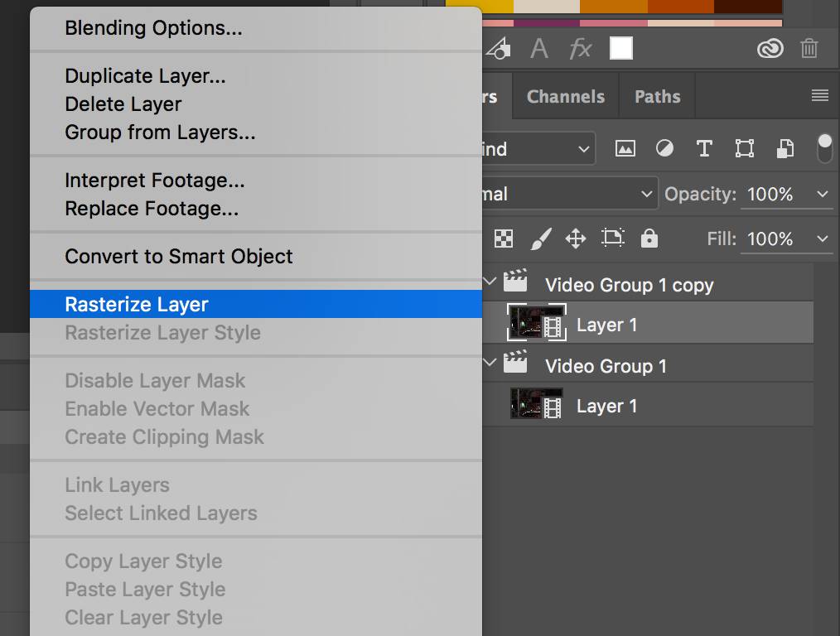Open the Fill percentage dropdown arrow
Screen dimensions: 840x636
[x=822, y=239]
